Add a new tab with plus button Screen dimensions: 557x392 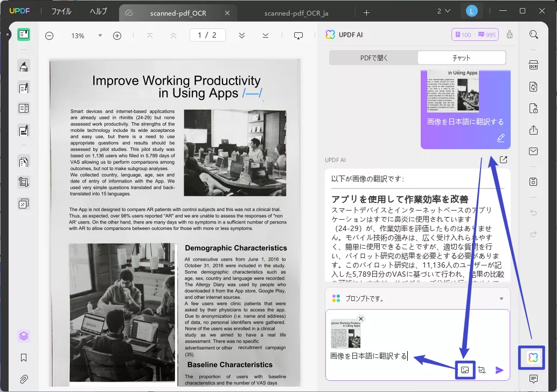tap(367, 13)
